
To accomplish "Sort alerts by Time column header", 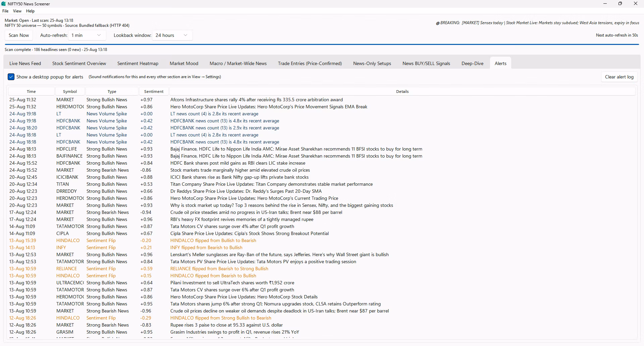I will [31, 92].
